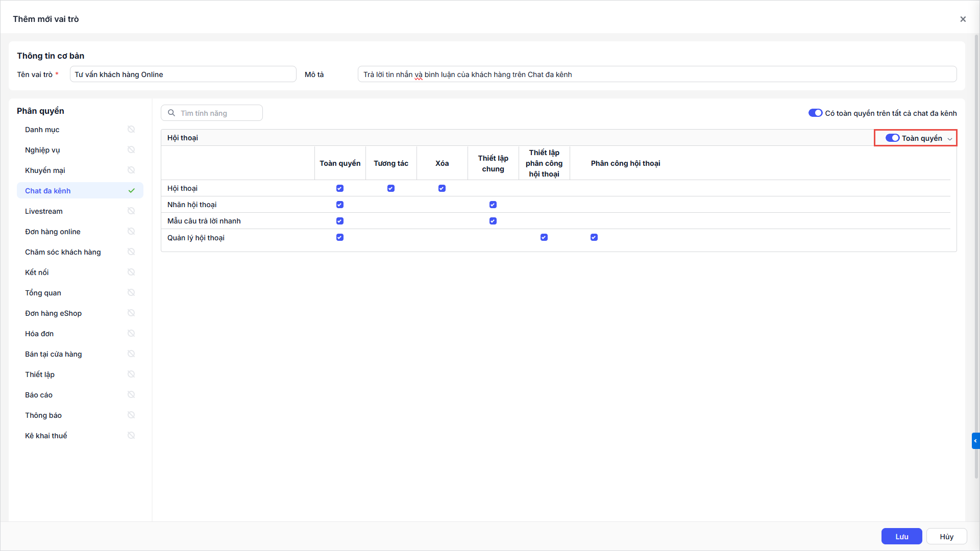Open the Nghiệp vụ permission category
Viewport: 980px width, 551px height.
[x=80, y=150]
